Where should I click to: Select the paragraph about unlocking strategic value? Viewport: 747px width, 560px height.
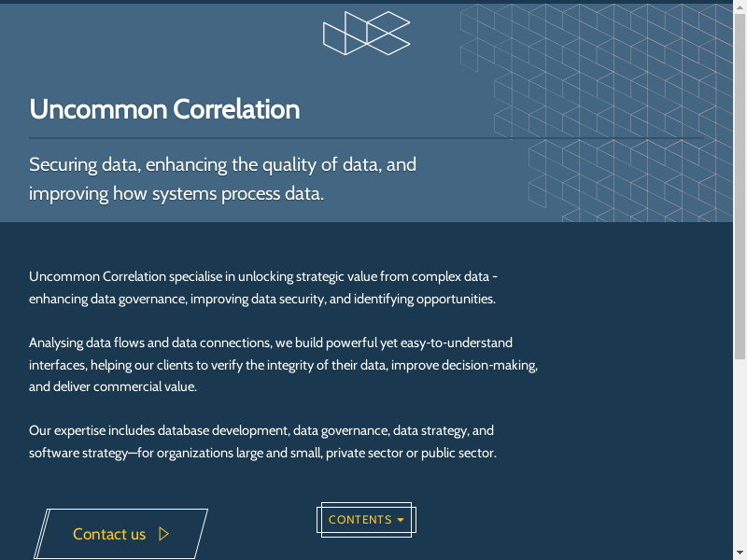coord(263,287)
